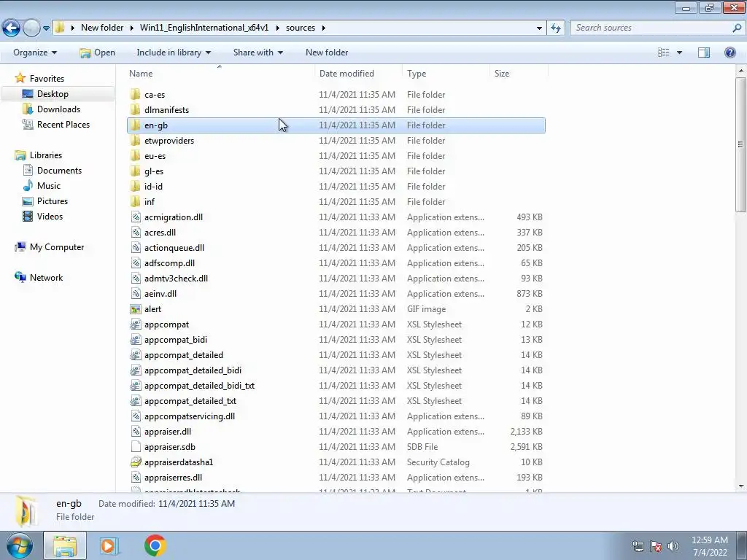747x560 pixels.
Task: Select the etwproviders folder icon
Action: pos(135,141)
